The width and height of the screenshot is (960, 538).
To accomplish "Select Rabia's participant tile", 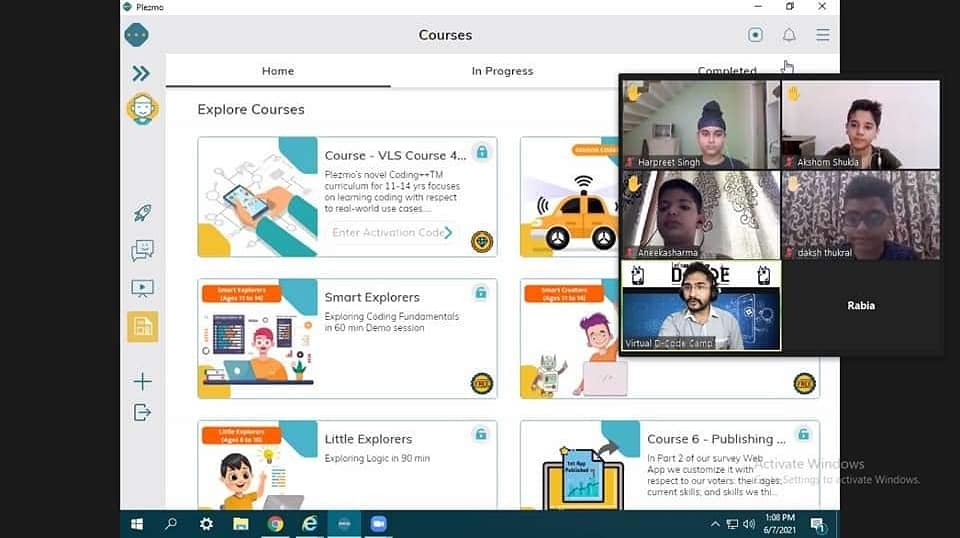I will click(861, 305).
